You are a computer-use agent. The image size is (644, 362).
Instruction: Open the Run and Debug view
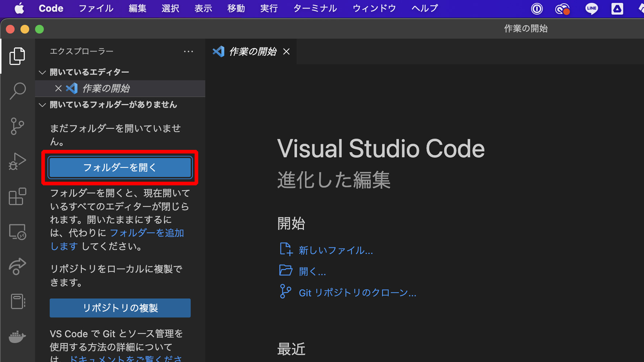coord(17,161)
